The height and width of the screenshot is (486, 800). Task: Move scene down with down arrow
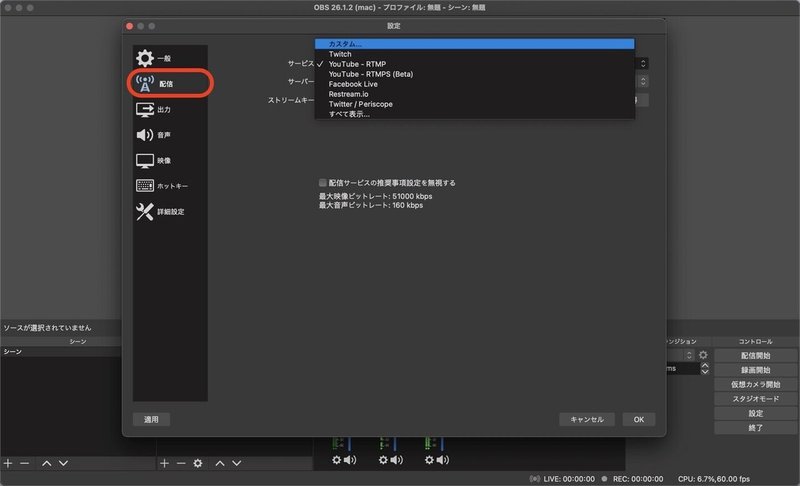pyautogui.click(x=63, y=463)
